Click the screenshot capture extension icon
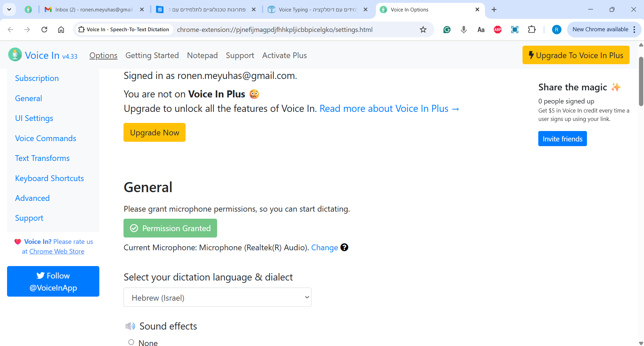 tap(515, 30)
